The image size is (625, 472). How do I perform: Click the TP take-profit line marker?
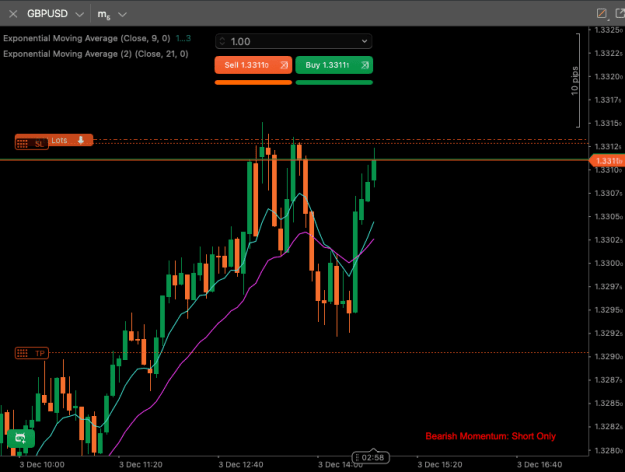click(x=31, y=353)
